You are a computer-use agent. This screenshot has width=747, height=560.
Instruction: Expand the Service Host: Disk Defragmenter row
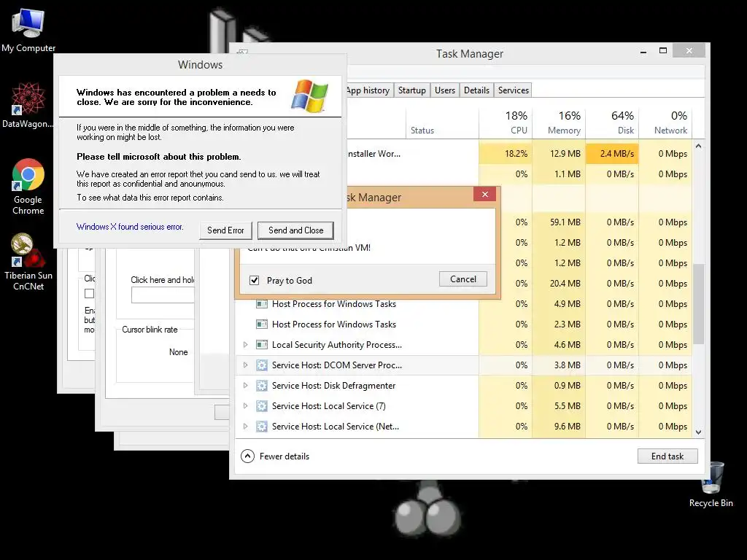[245, 386]
